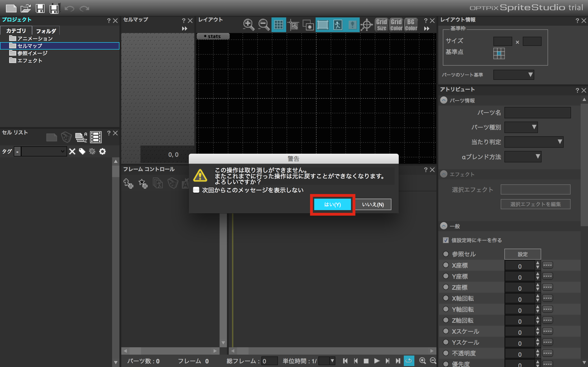588x367 pixels.
Task: Click the はい(Y) button
Action: pos(332,204)
